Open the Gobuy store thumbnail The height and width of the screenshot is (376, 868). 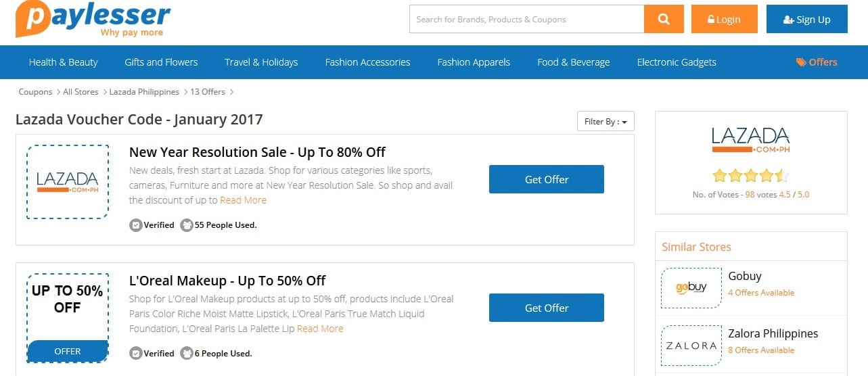(x=691, y=287)
